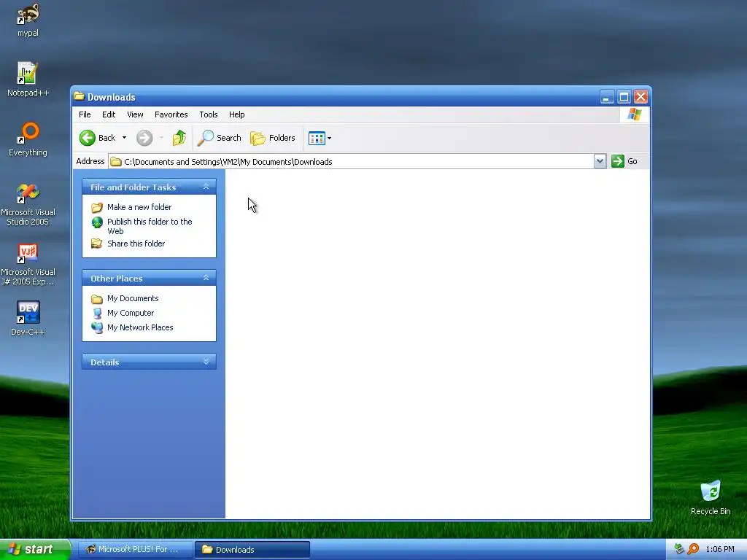Click the Windows flag logo in menu bar
This screenshot has height=560, width=747.
click(x=634, y=114)
